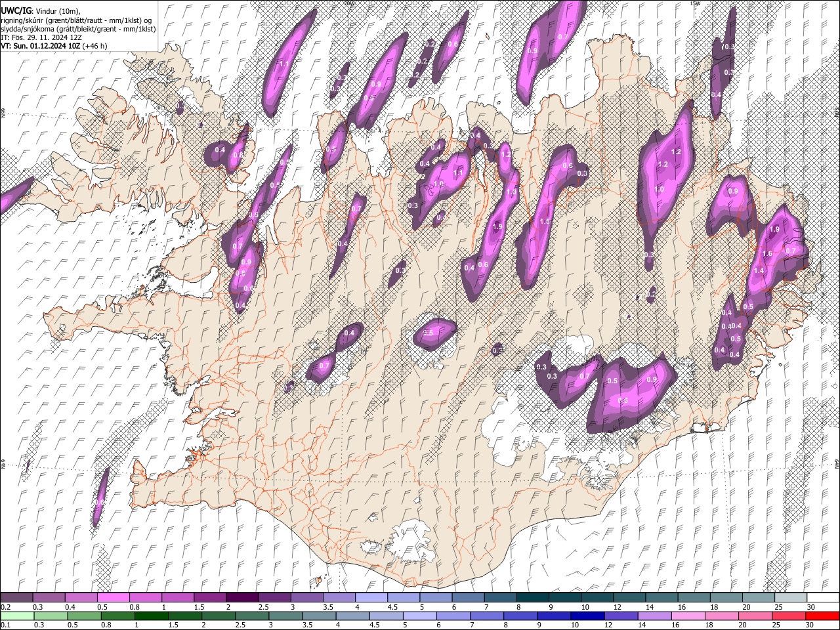Pick the dark teal 8 swatch in upper legend
The height and width of the screenshot is (630, 840).
[x=532, y=597]
